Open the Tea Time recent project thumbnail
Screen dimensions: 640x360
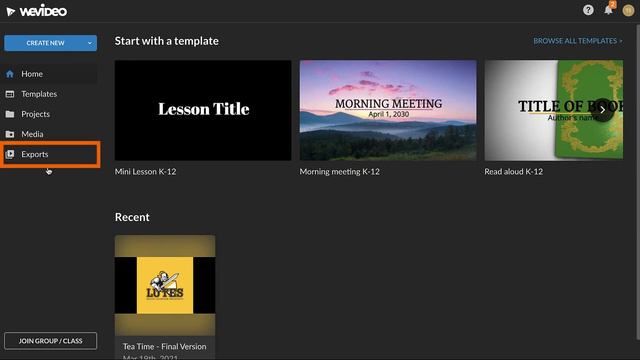165,285
